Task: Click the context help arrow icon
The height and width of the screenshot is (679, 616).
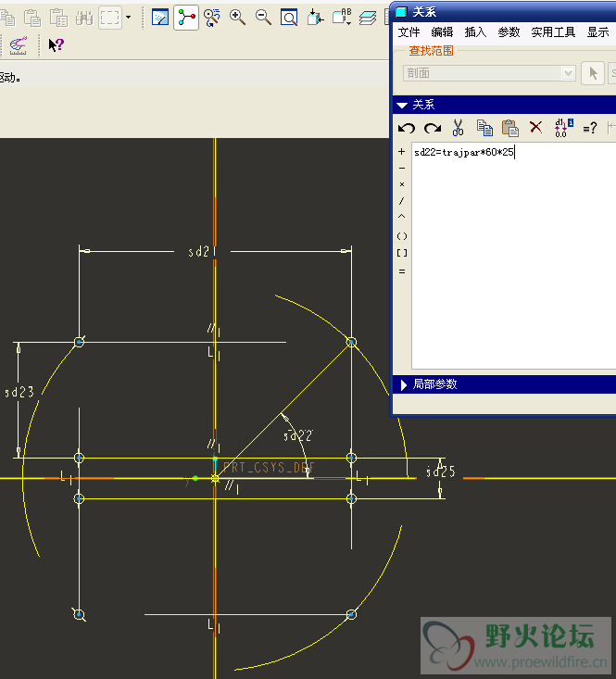Action: click(57, 44)
